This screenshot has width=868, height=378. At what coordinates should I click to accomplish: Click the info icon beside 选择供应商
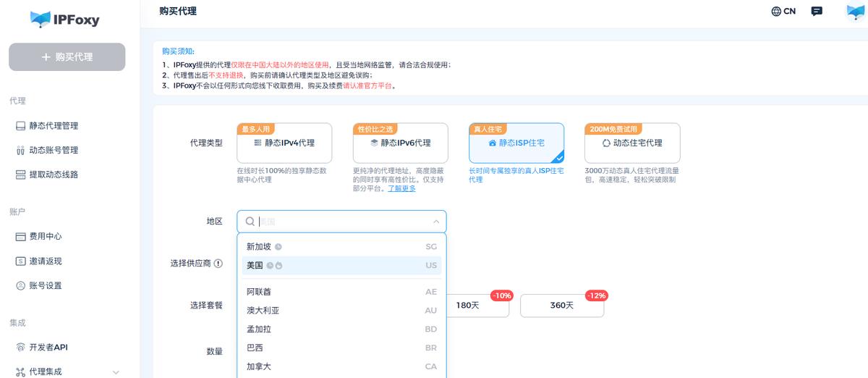point(218,264)
